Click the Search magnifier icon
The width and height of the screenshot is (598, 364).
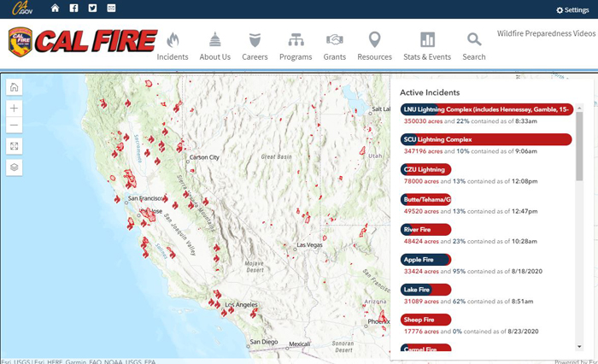[474, 39]
